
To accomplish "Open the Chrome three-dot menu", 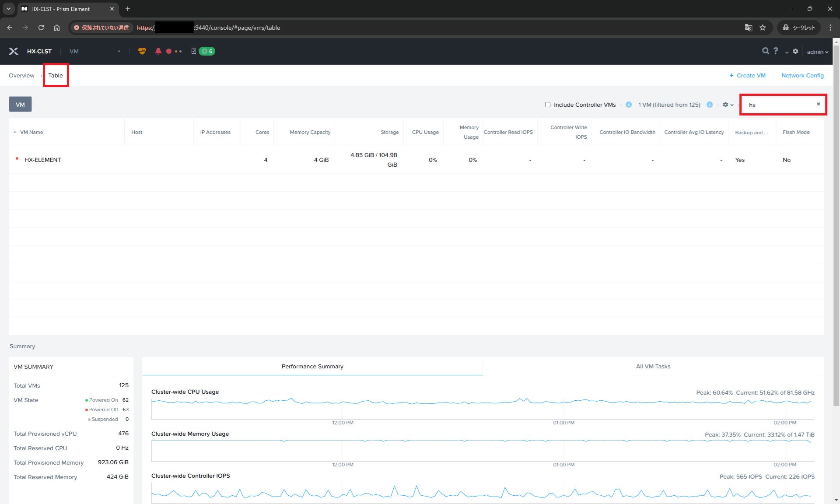I will pos(830,28).
